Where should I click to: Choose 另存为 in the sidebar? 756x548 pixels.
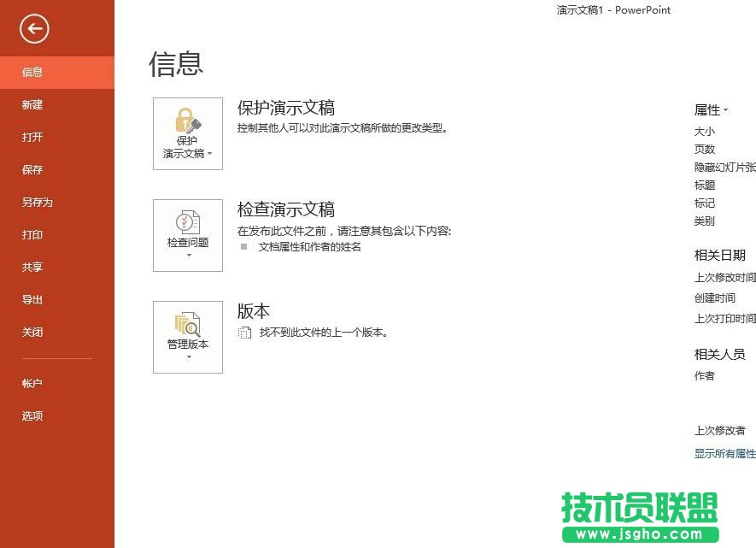tap(57, 202)
